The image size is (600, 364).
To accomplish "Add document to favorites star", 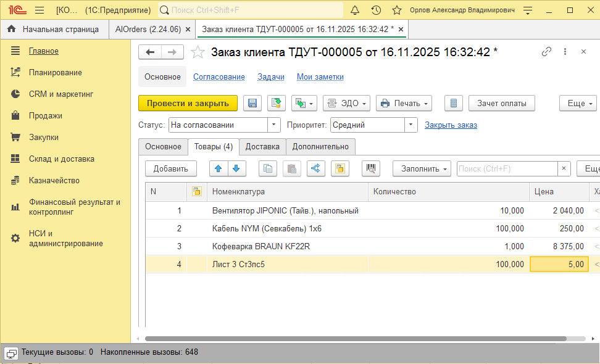I will click(198, 52).
